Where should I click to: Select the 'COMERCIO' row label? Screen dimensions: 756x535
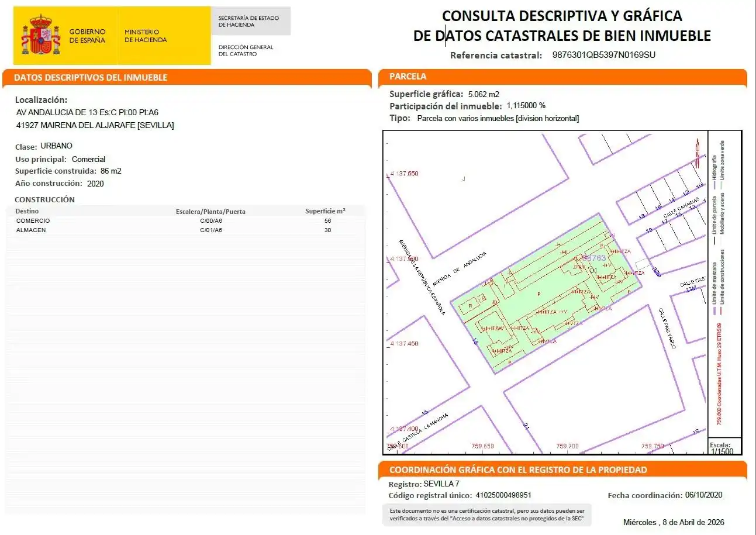click(33, 221)
